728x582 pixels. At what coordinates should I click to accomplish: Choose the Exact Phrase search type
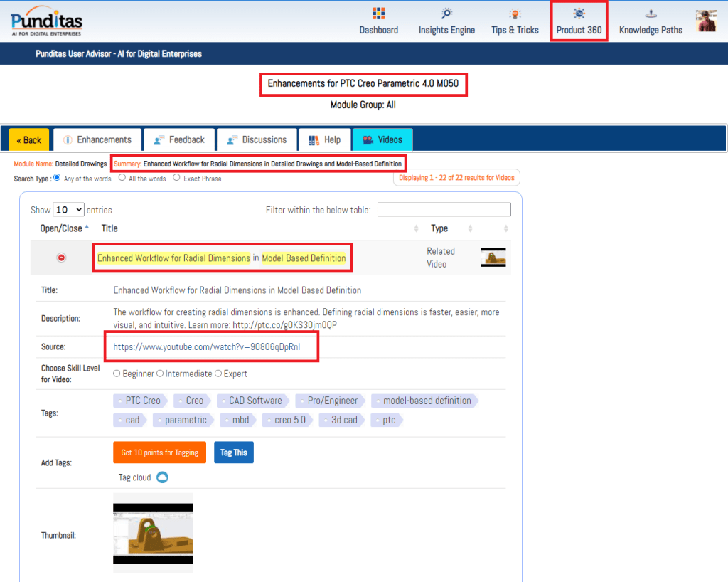tap(175, 179)
